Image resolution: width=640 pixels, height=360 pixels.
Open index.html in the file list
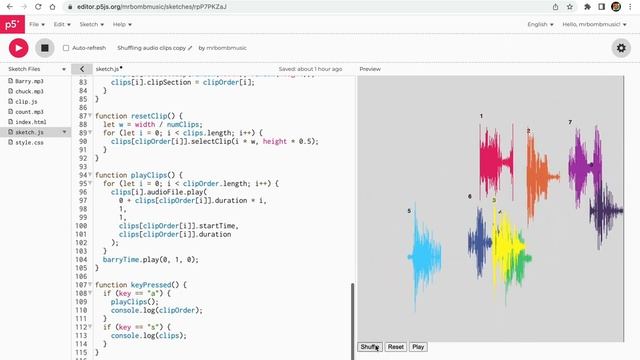point(31,122)
